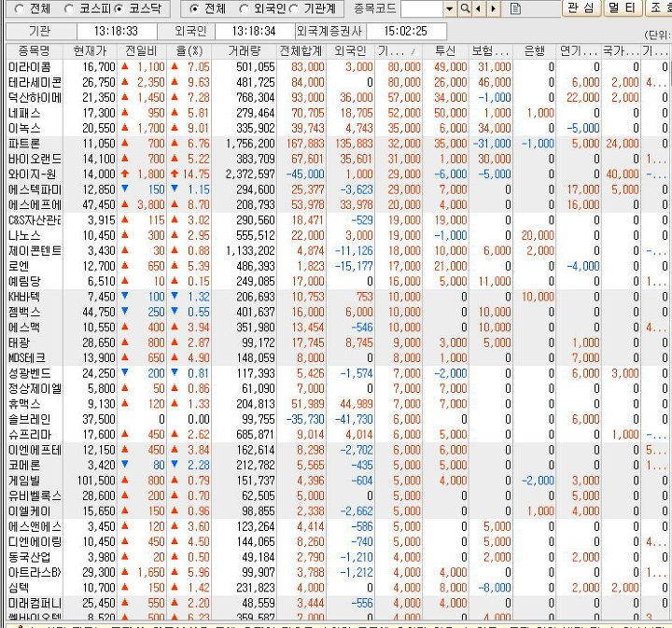Select the 솔브레인 stock row

(339, 419)
